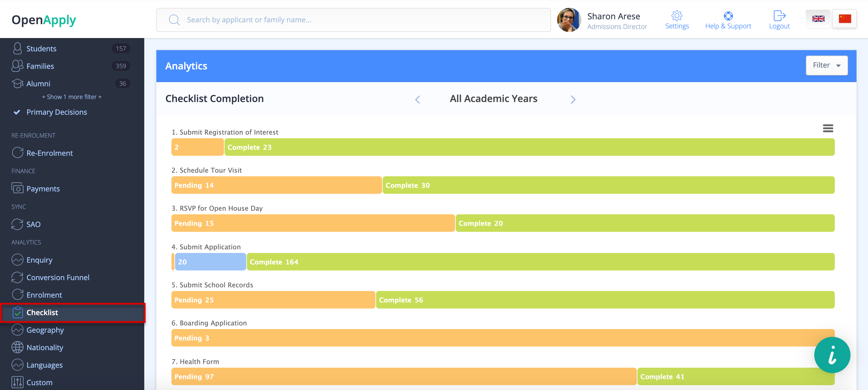Click the Complete 56 school records bar
This screenshot has width=868, height=390.
tap(605, 300)
